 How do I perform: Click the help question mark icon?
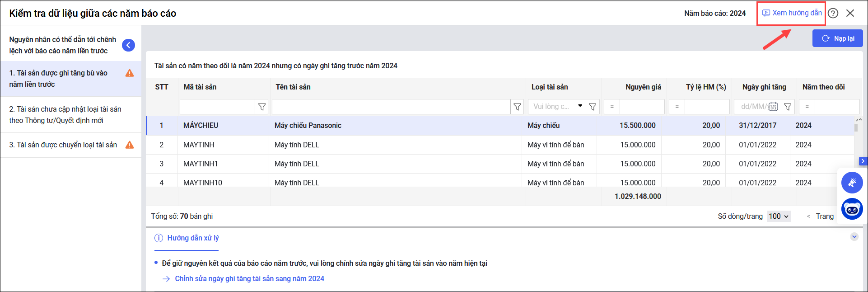(833, 13)
